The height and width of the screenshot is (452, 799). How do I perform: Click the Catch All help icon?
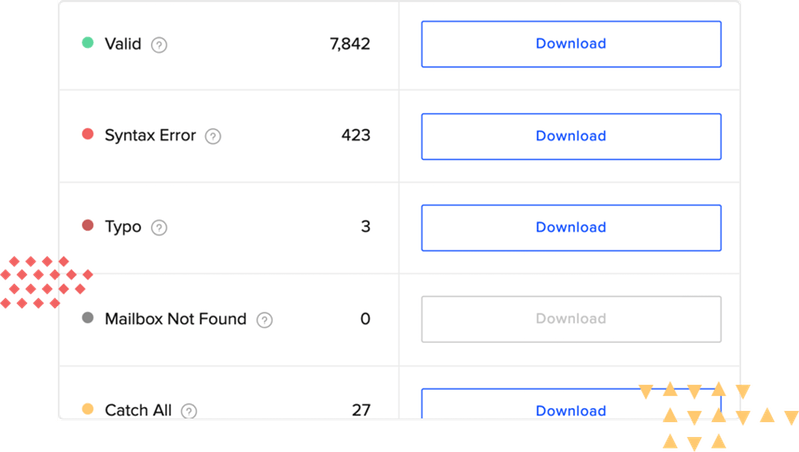189,410
